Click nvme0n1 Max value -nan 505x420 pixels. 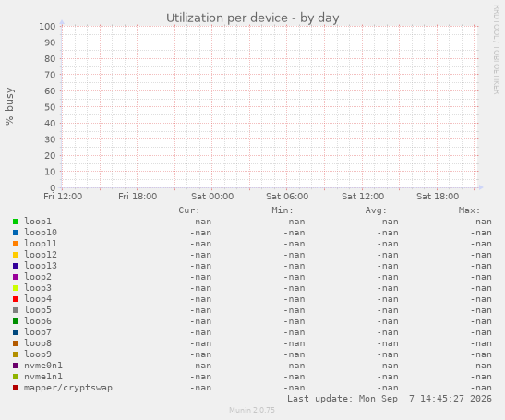[481, 366]
